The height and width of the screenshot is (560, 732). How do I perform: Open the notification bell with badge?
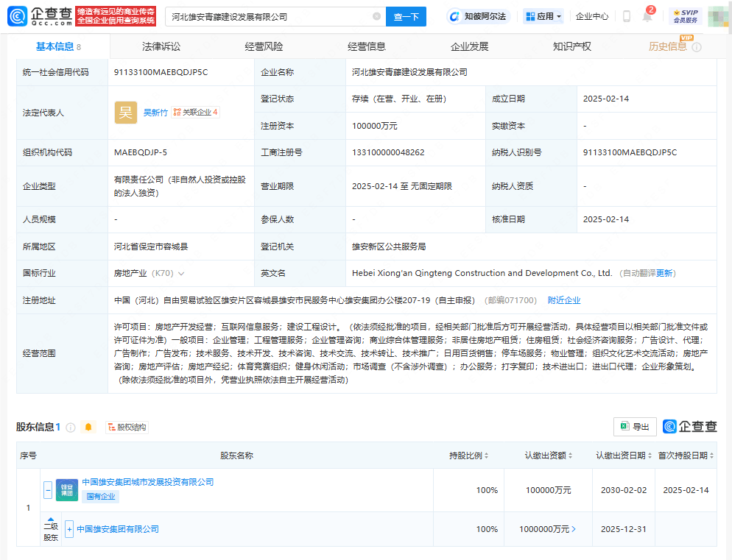(x=647, y=16)
